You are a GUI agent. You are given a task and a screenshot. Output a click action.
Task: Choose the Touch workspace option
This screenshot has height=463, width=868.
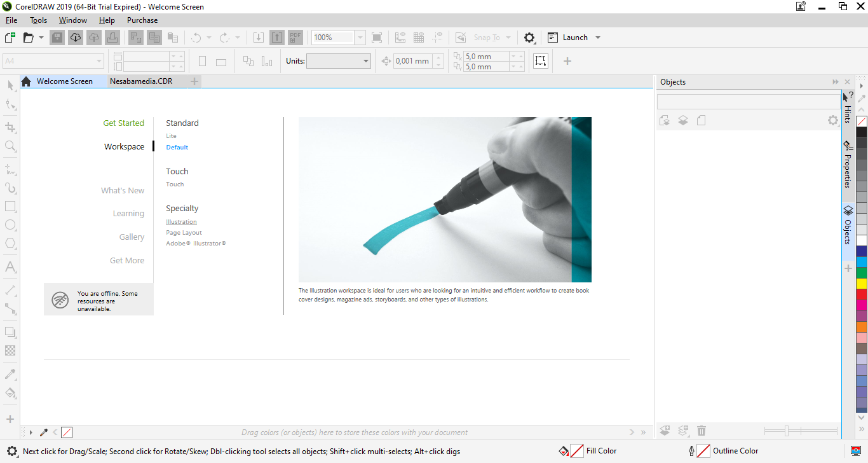175,184
